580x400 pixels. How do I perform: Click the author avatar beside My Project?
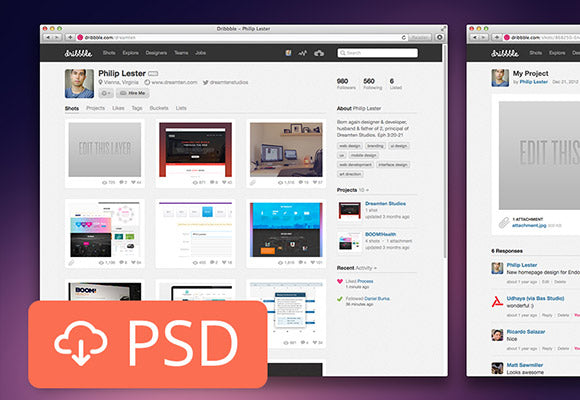coord(500,78)
